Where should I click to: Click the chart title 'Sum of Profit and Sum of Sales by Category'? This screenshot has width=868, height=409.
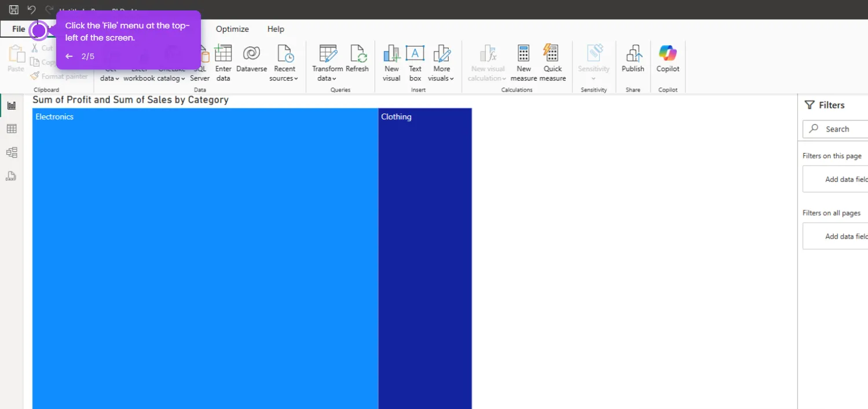click(130, 100)
